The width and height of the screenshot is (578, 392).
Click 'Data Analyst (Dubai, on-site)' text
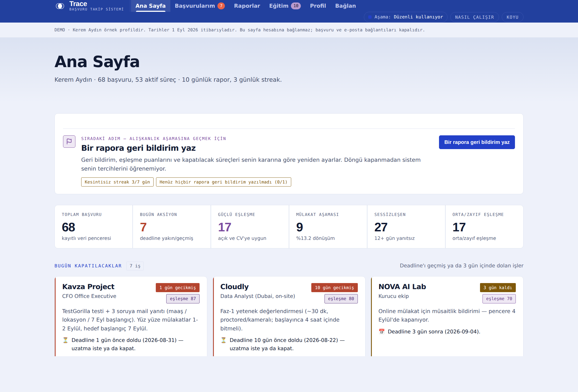coord(258,296)
